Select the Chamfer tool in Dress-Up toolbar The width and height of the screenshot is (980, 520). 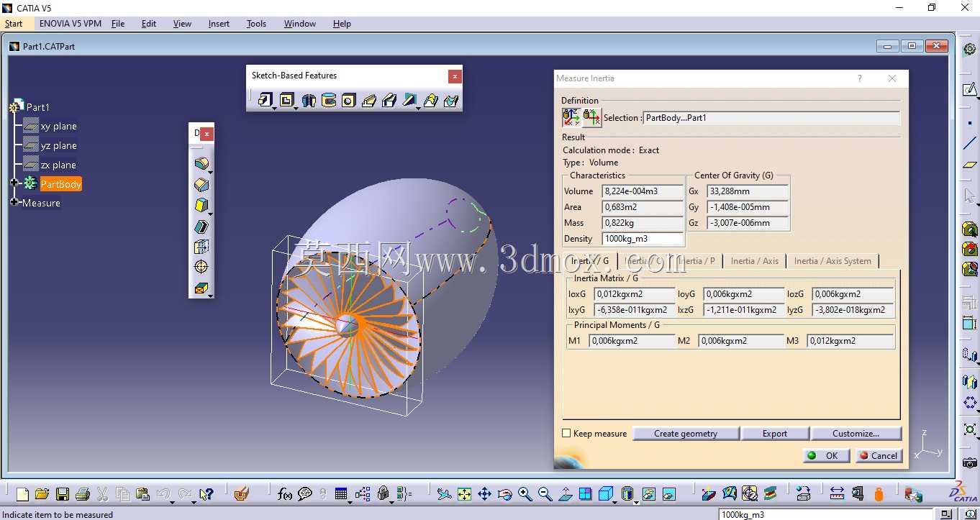(x=201, y=185)
